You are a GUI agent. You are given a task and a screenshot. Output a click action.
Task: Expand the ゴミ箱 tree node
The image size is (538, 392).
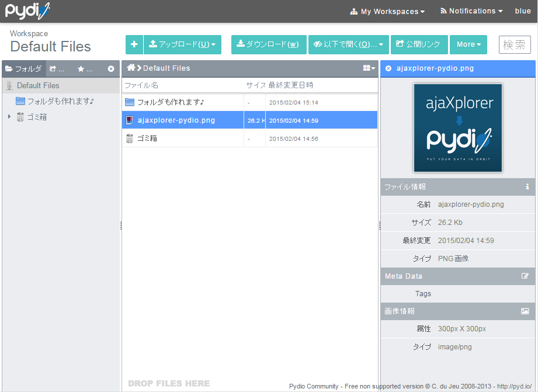[x=8, y=116]
